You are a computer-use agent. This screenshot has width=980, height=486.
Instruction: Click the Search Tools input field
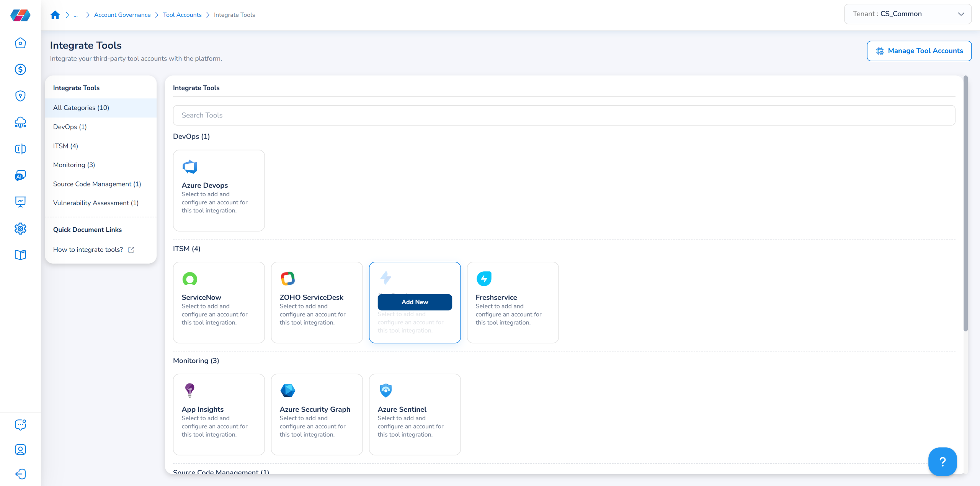pos(563,115)
